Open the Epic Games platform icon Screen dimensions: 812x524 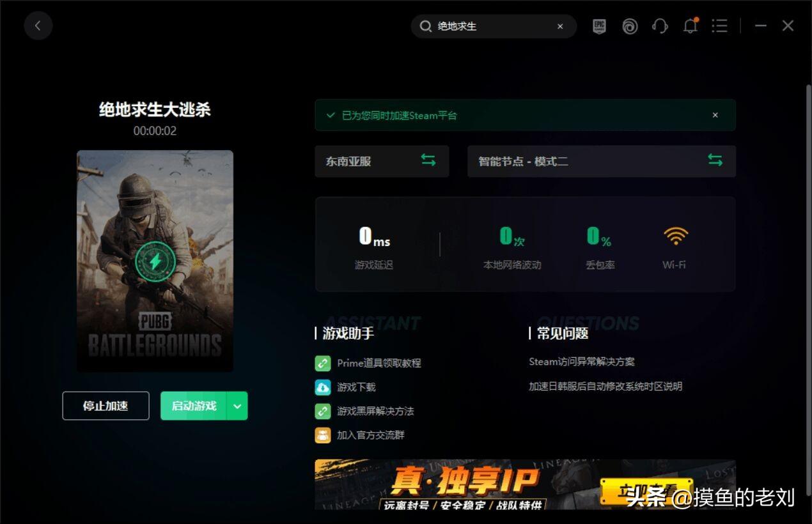[x=599, y=26]
